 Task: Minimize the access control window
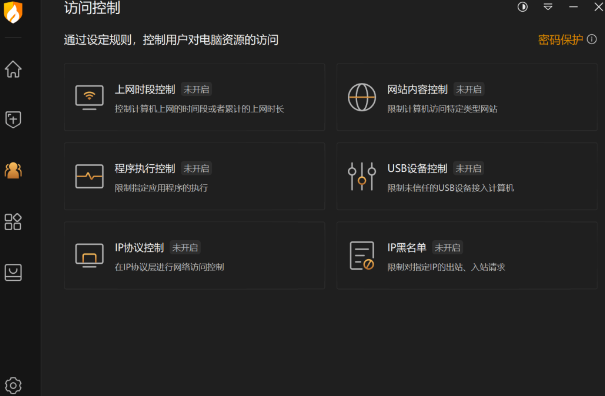pos(573,7)
